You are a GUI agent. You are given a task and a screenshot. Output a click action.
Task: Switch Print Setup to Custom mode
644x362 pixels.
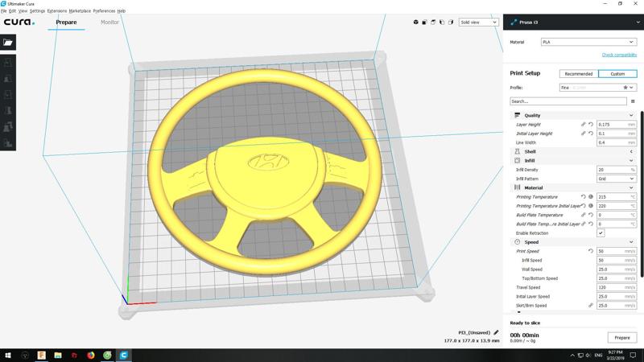tap(617, 74)
